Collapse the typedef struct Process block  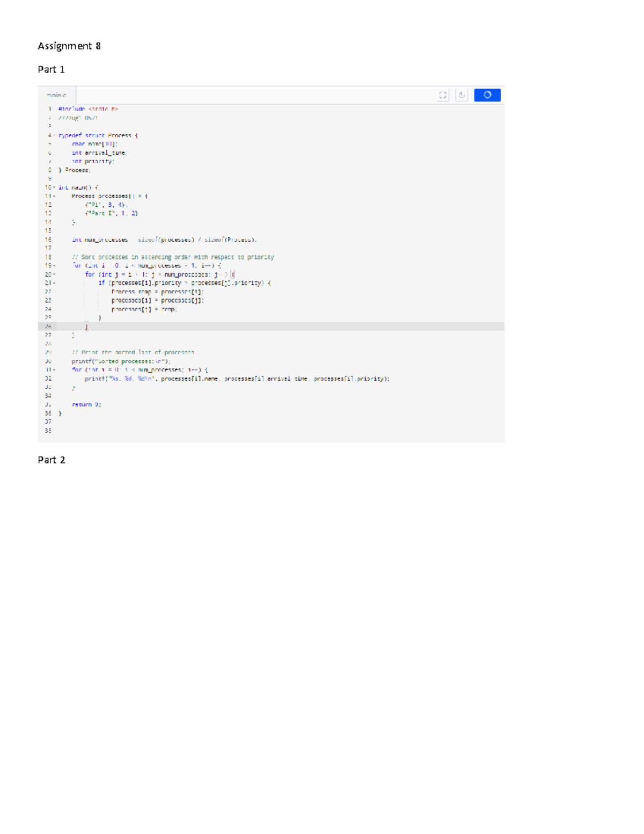[54, 135]
